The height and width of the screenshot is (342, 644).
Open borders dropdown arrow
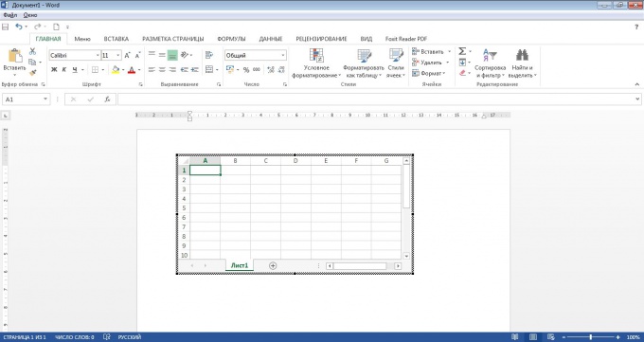point(102,70)
